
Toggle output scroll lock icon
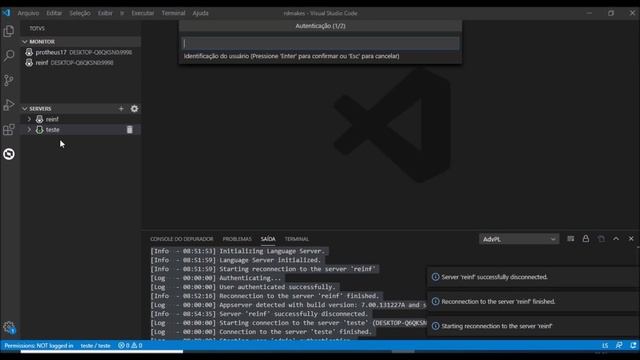point(586,239)
